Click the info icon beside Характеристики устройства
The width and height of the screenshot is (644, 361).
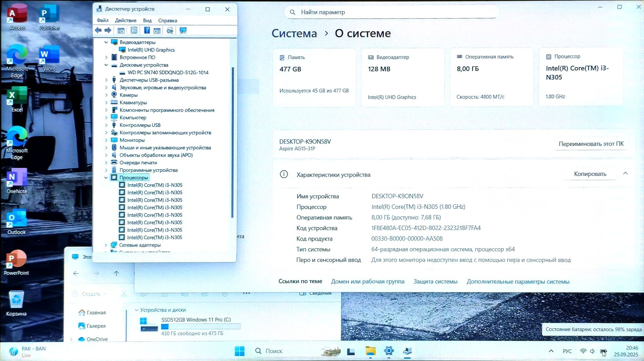[284, 174]
